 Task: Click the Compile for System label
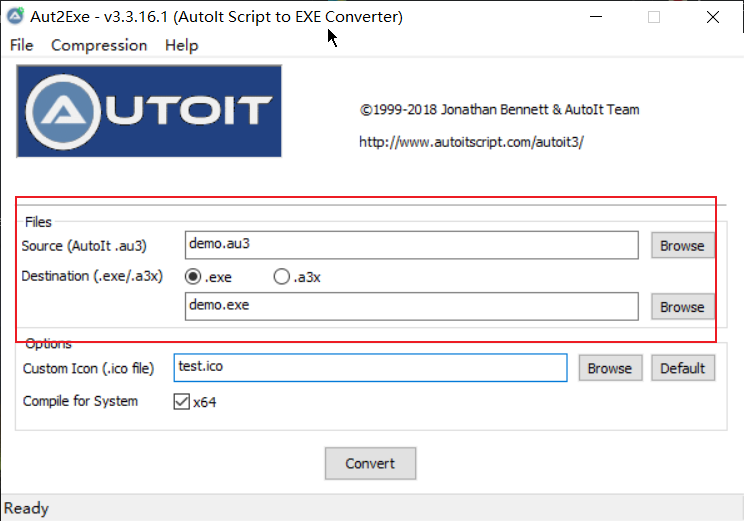coord(80,401)
